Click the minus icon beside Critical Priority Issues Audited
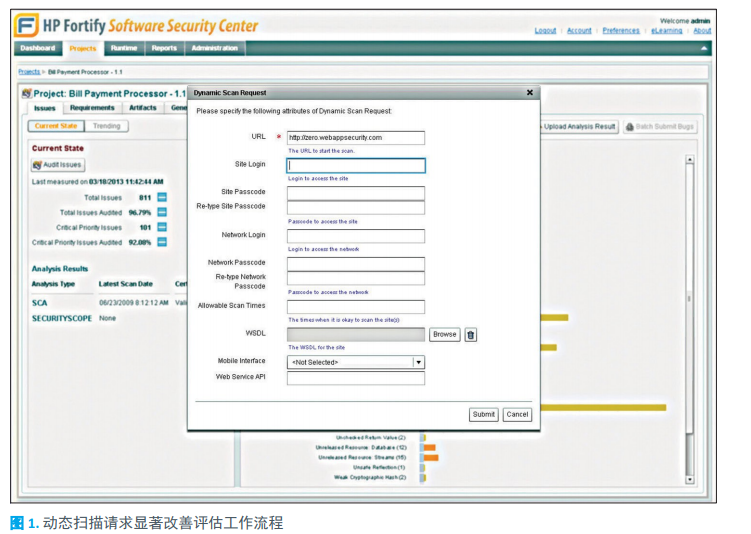 pyautogui.click(x=162, y=242)
